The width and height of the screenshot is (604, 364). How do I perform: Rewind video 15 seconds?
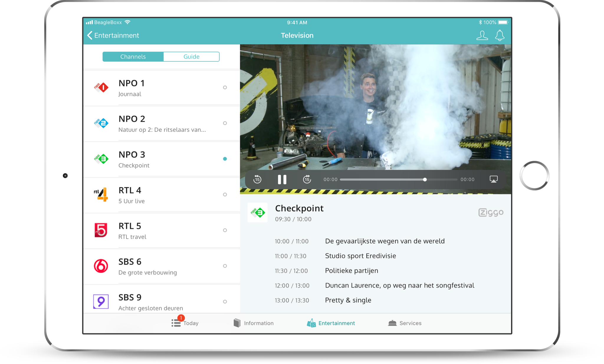pos(257,179)
